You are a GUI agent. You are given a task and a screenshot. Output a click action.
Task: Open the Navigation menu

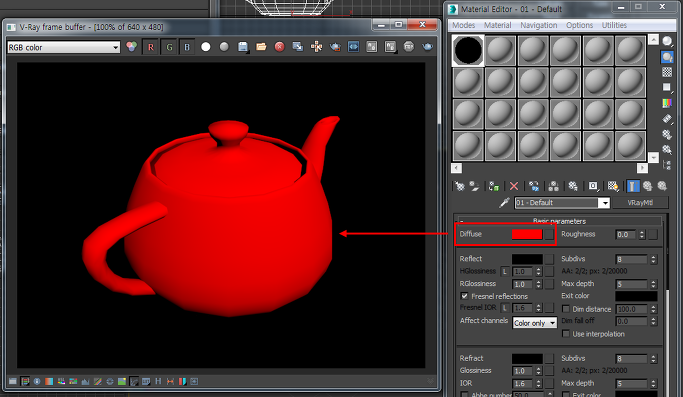pyautogui.click(x=539, y=25)
